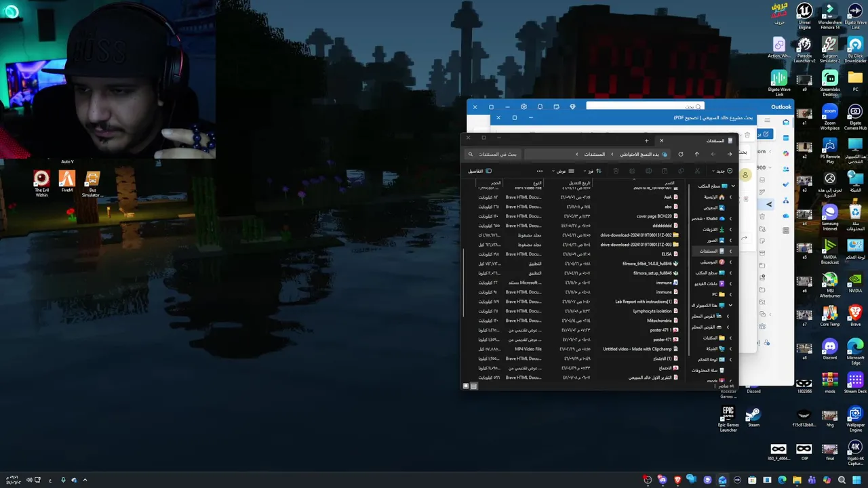This screenshot has width=868, height=488.
Task: Open Outlook calendar icon in sidebar
Action: (785, 138)
